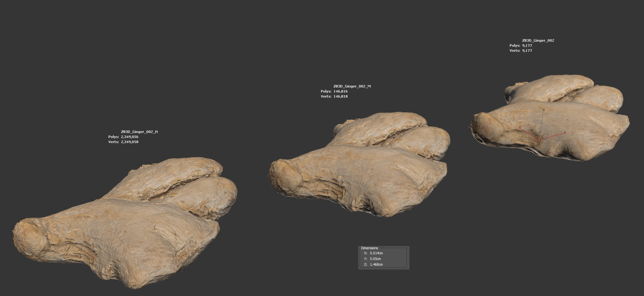This screenshot has width=644, height=296.
Task: Click the ZB3D_Ginger_002_M name label
Action: point(352,86)
